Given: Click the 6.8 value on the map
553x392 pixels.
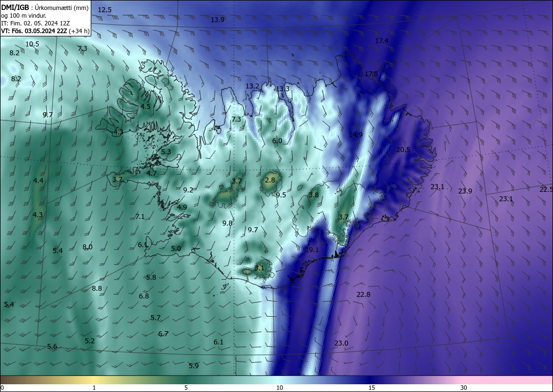Looking at the screenshot, I should [144, 296].
